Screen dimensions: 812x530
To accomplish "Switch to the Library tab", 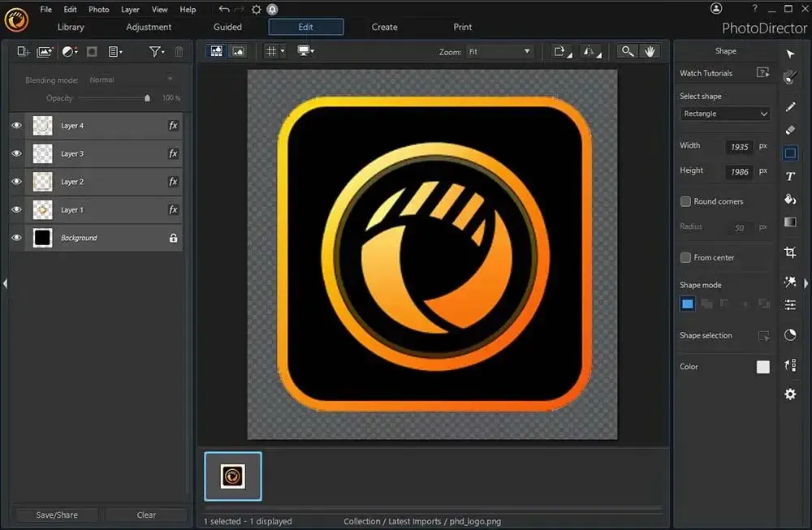I will [x=71, y=27].
